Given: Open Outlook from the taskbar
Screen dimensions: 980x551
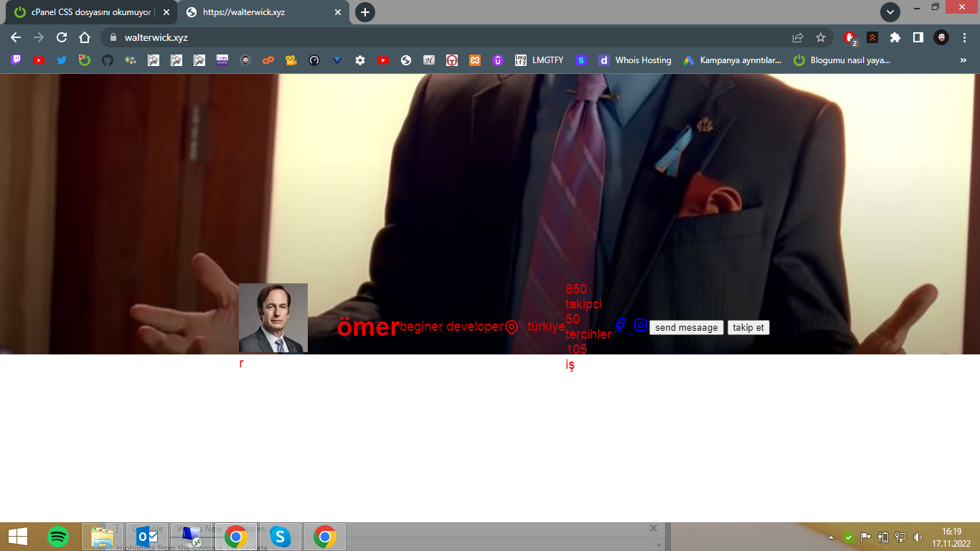Looking at the screenshot, I should click(x=147, y=537).
